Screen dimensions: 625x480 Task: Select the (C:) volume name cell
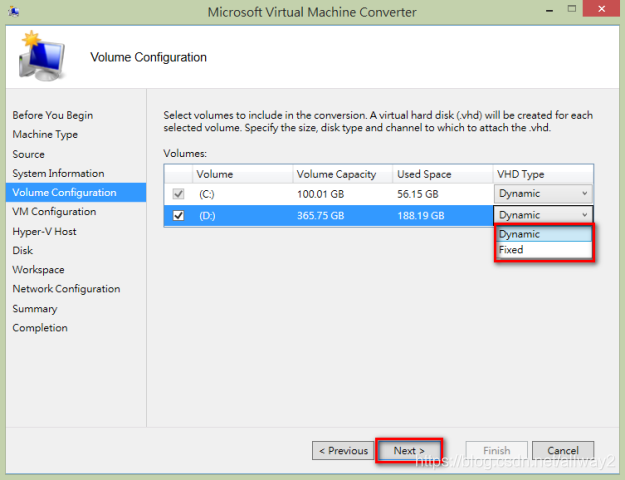(x=207, y=194)
